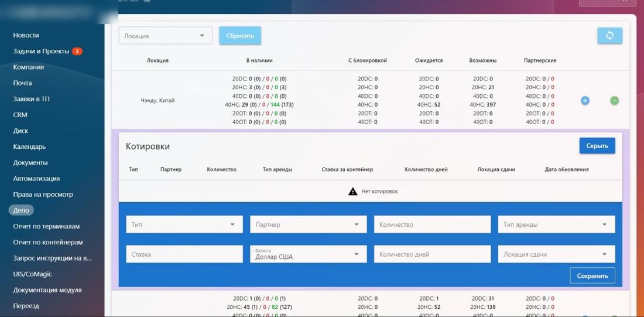644x317 pixels.
Task: Click the Количество input field
Action: click(x=433, y=224)
